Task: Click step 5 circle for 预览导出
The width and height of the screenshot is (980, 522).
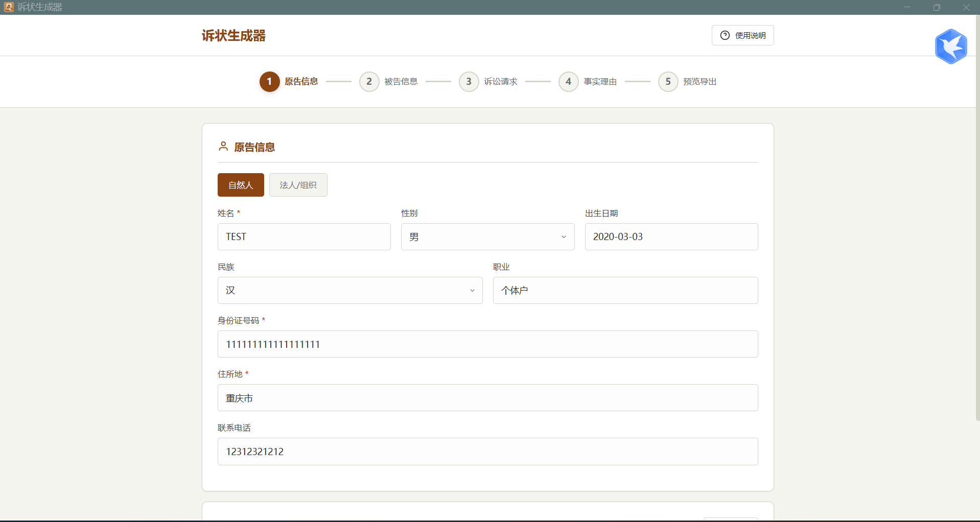Action: tap(668, 82)
